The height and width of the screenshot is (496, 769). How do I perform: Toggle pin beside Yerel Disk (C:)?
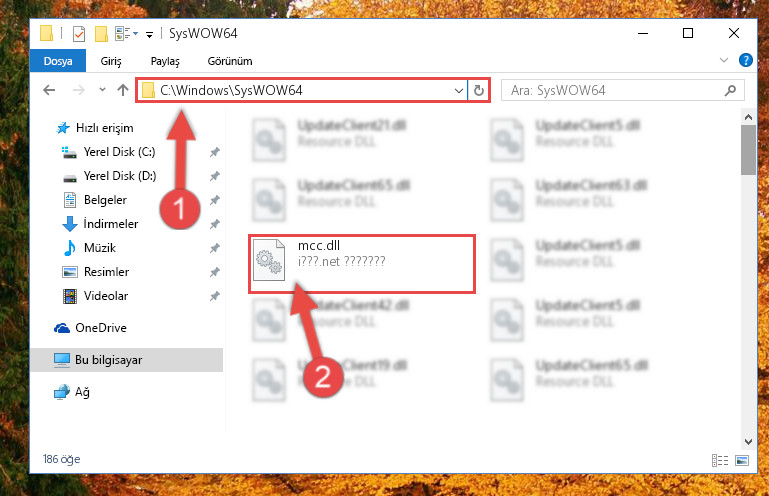pos(214,152)
